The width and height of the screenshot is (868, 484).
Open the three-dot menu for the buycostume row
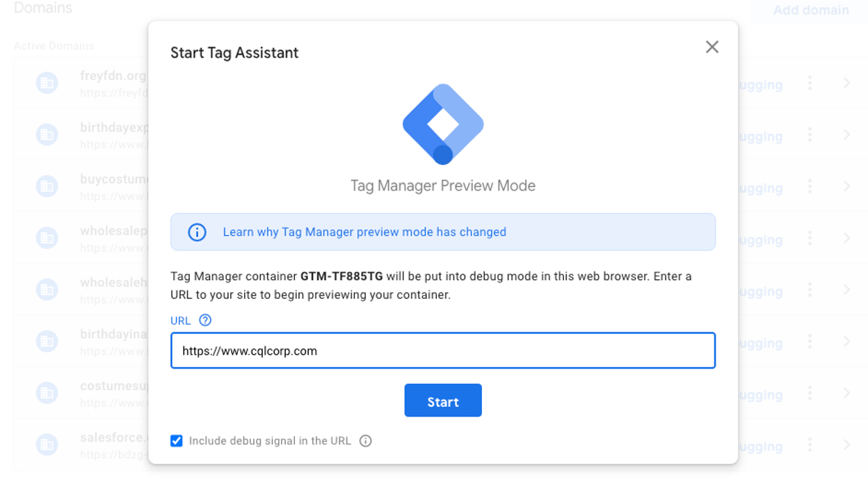810,186
